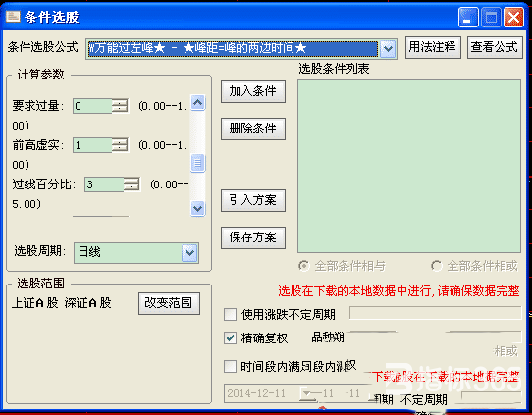Click the 改变范围 button
The height and width of the screenshot is (415, 532).
pyautogui.click(x=169, y=303)
